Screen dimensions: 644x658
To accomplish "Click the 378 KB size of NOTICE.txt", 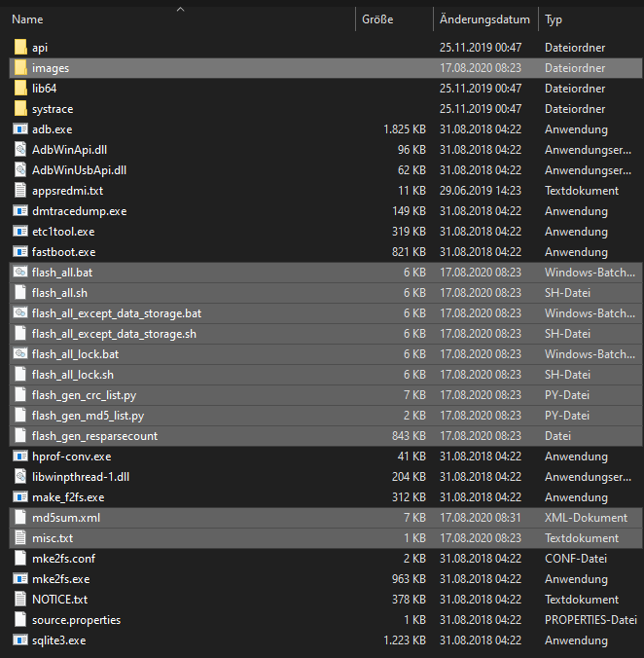I will pos(409,600).
